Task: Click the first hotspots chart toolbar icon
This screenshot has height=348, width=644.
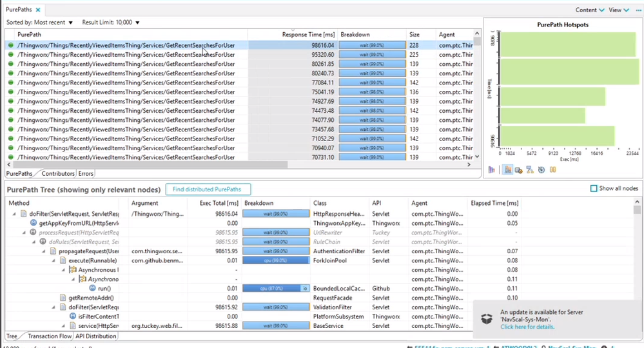Action: click(492, 170)
